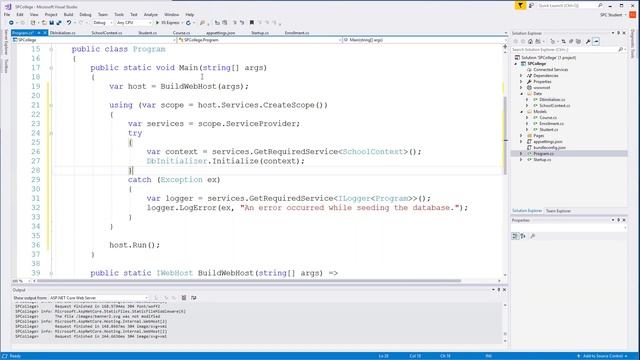Click the browser Refresh toolbar icon
This screenshot has height=360, width=640.
[188, 23]
